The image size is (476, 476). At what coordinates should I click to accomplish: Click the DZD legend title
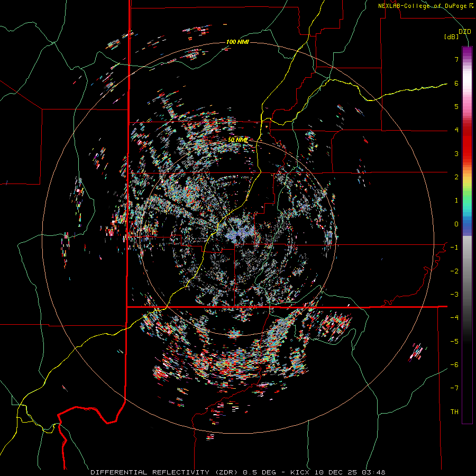(x=465, y=32)
